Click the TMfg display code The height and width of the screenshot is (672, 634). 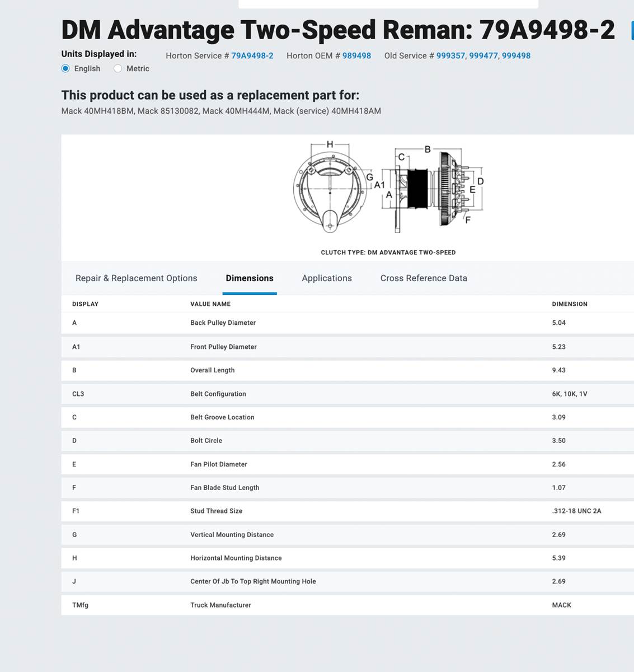pos(80,605)
